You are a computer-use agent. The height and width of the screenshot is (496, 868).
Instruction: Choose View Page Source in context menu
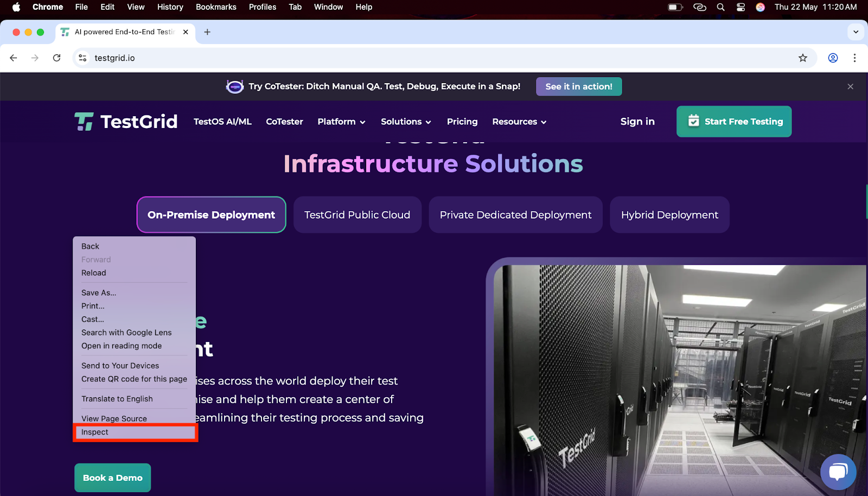(x=135, y=418)
